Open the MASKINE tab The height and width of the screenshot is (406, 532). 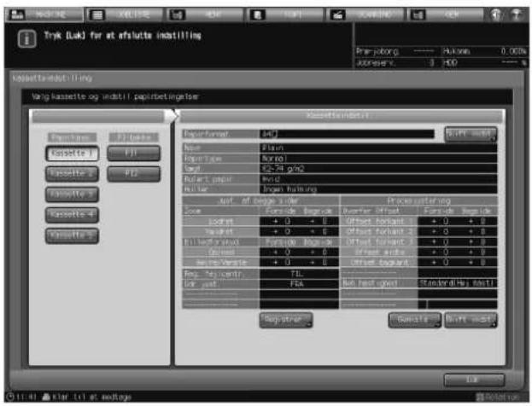click(x=44, y=14)
